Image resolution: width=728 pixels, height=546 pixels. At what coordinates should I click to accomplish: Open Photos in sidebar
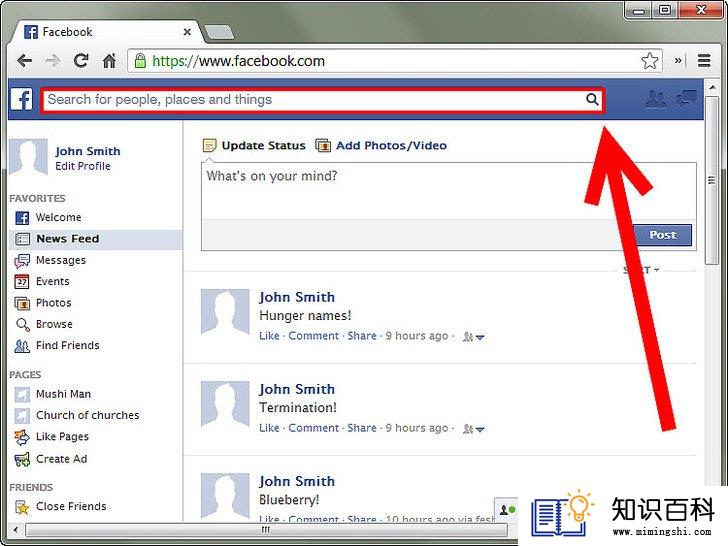click(x=53, y=303)
